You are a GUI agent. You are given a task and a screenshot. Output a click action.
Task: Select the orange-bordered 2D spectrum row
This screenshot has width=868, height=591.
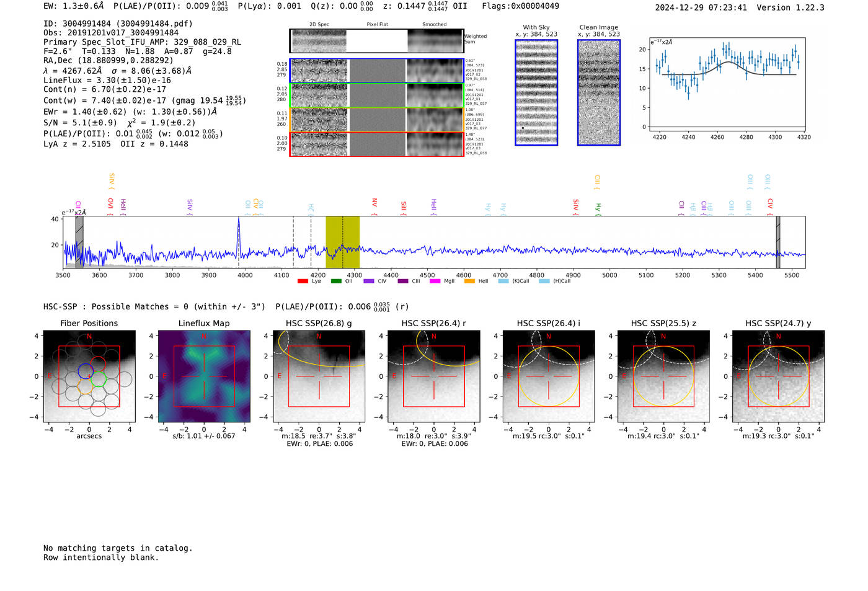coord(377,120)
